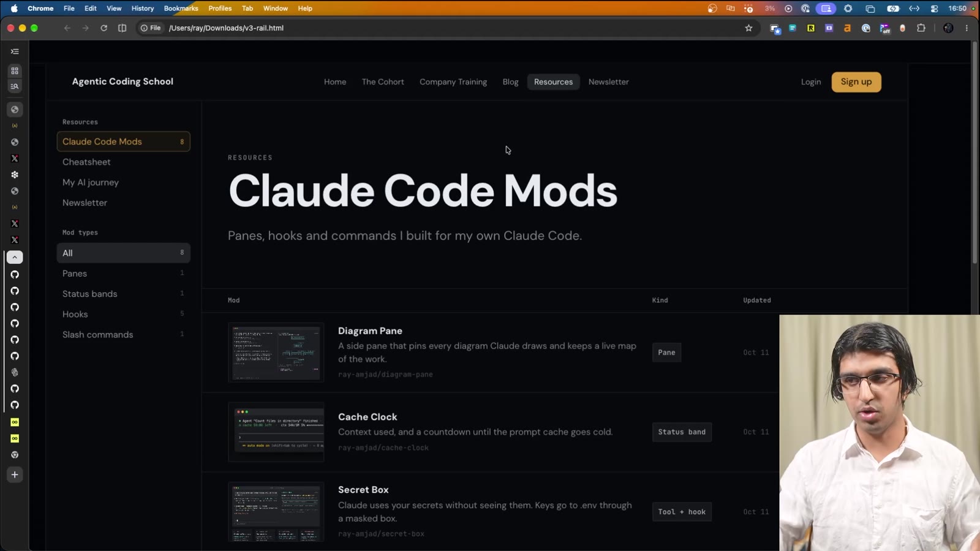Open the Apple menu
Screen dimensions: 980x551
[x=14, y=9]
